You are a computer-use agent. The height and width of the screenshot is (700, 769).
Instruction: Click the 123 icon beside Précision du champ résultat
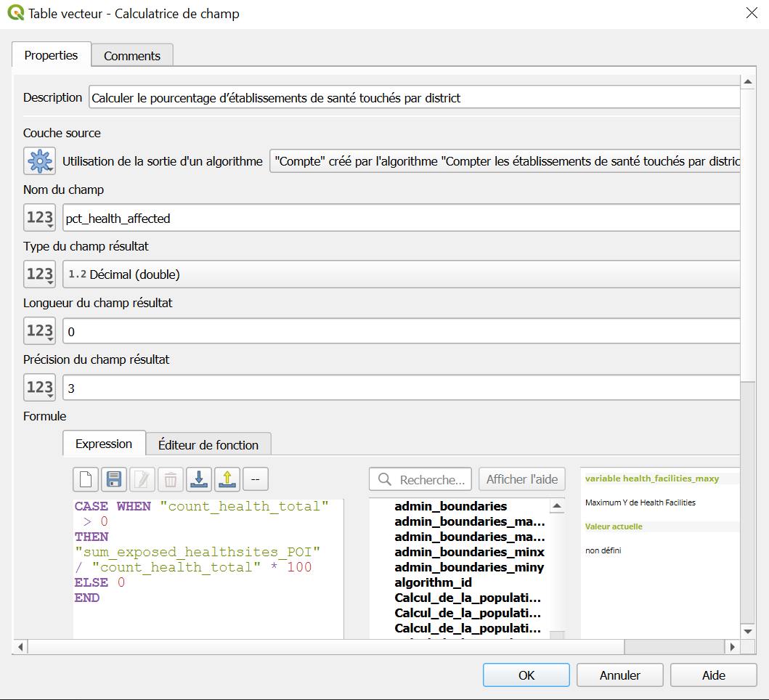[39, 388]
